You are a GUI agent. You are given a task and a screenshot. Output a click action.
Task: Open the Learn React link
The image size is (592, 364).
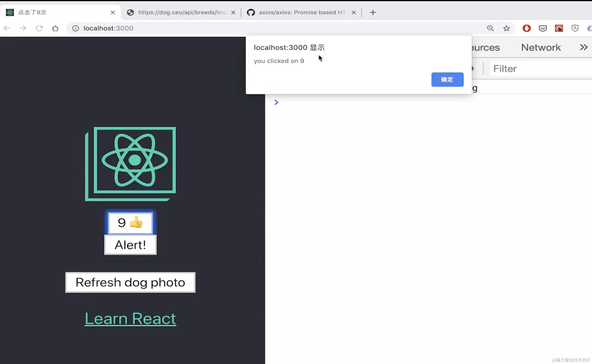pos(130,318)
